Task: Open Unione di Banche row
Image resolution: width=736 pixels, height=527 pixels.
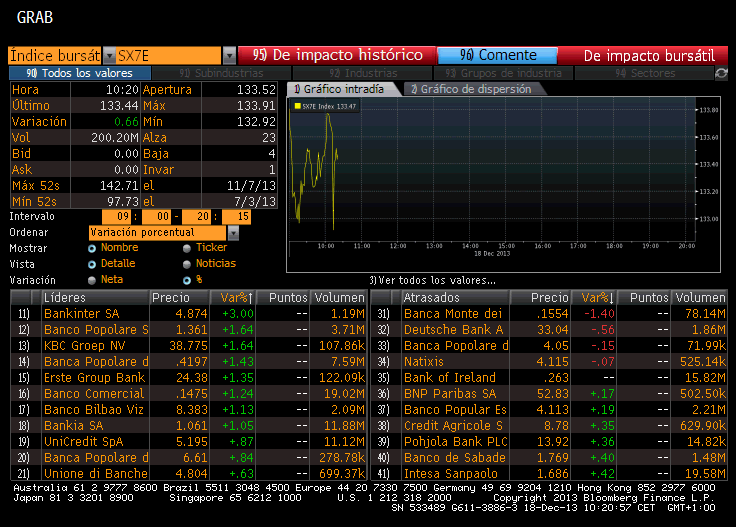Action: coord(188,473)
